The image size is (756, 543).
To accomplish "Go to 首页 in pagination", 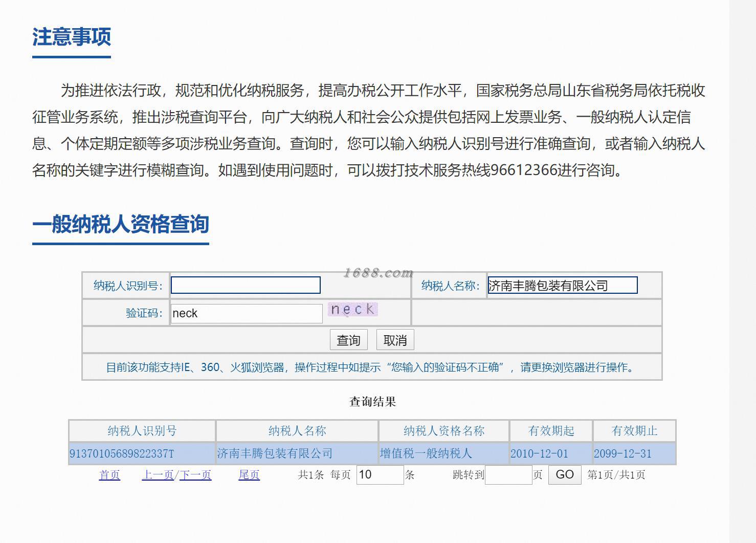I will pos(109,475).
